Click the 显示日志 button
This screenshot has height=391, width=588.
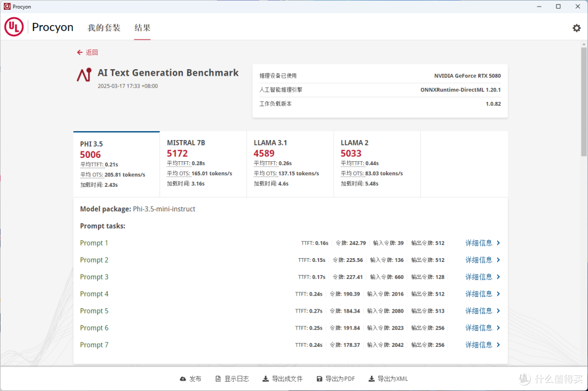point(232,378)
